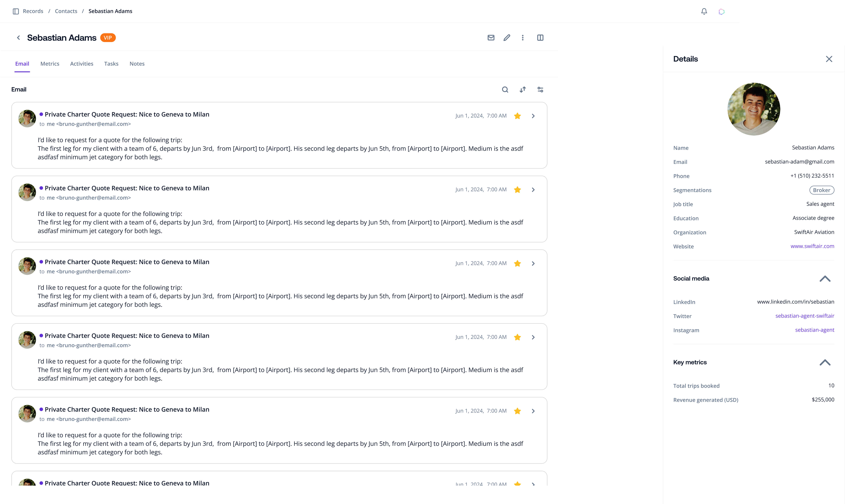Click the Broker segmentation tag
The width and height of the screenshot is (845, 504).
click(822, 190)
